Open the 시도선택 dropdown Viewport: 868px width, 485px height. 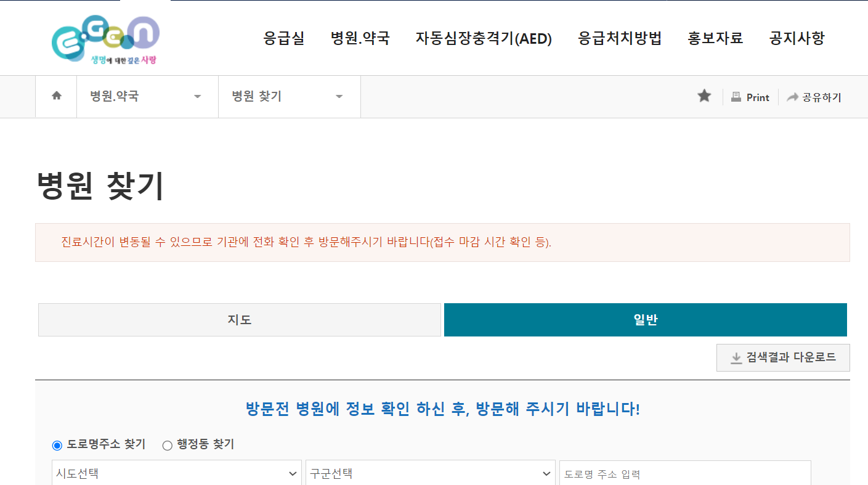point(177,473)
